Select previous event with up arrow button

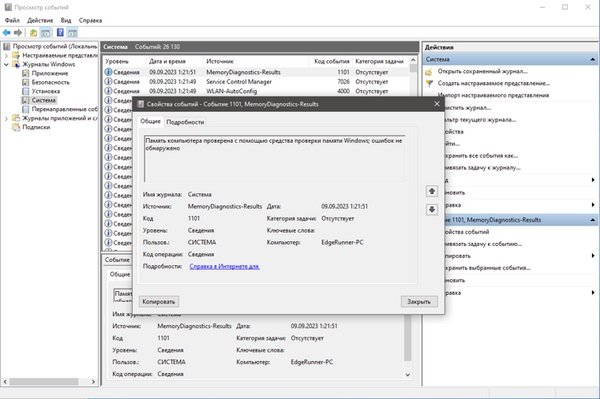pos(432,191)
